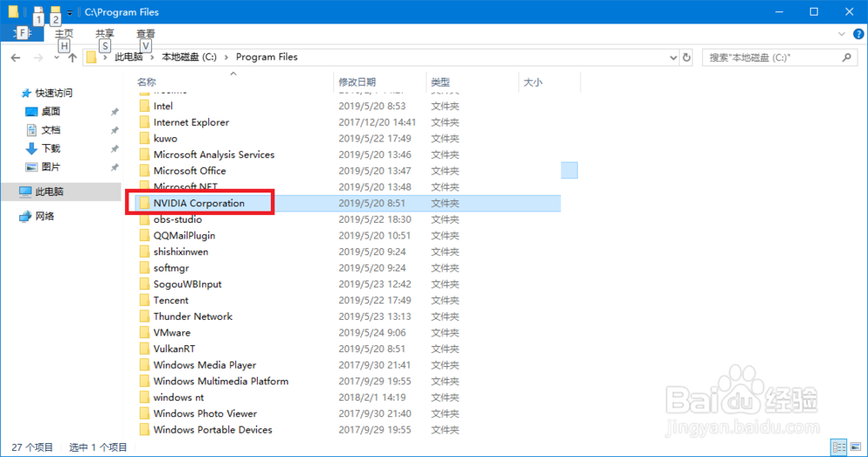
Task: Open 文档 in the navigation pane
Action: (50, 130)
